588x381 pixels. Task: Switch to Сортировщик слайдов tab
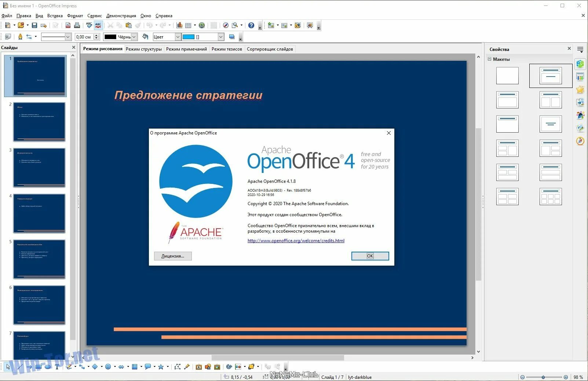270,49
